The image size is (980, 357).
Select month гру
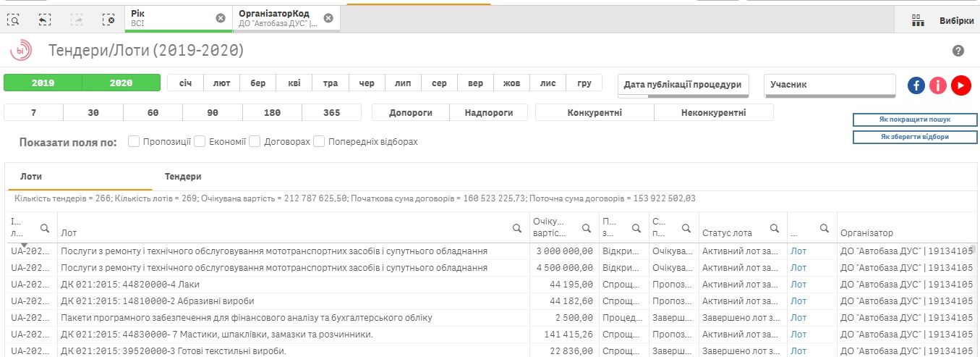(584, 83)
